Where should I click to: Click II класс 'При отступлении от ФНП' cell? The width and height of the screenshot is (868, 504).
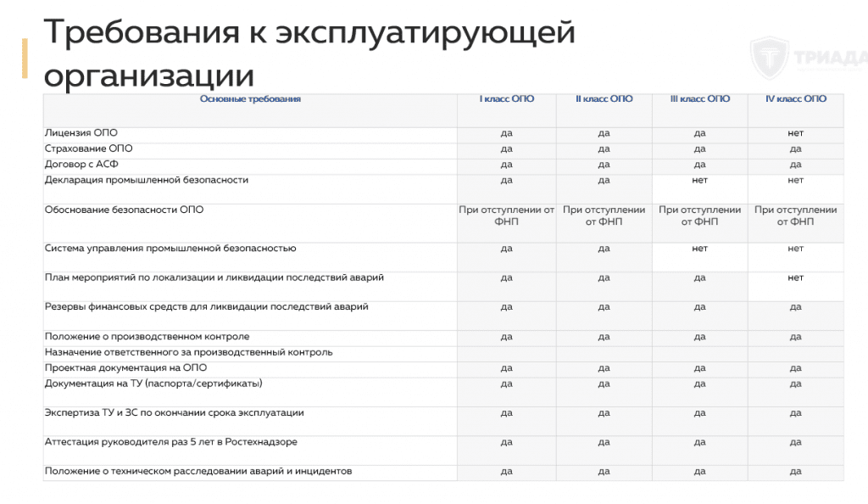[604, 216]
